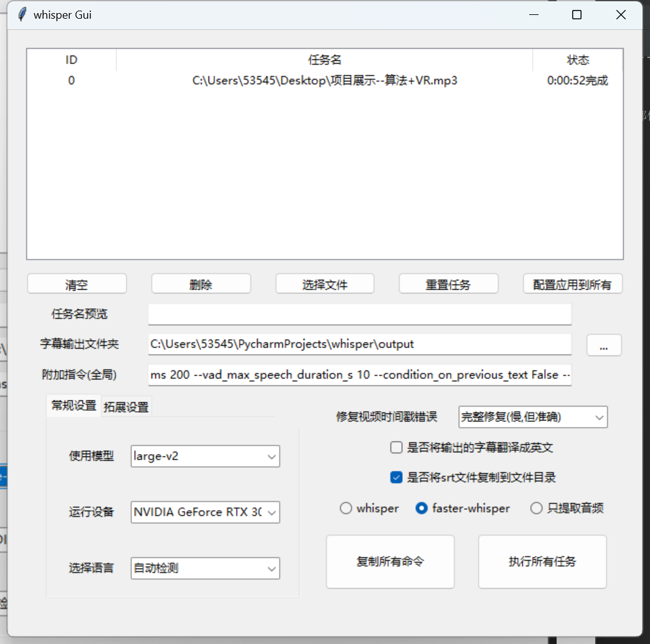Enable the 是否将输出的字幕翻译成英文 checkbox
The width and height of the screenshot is (650, 644).
point(396,447)
